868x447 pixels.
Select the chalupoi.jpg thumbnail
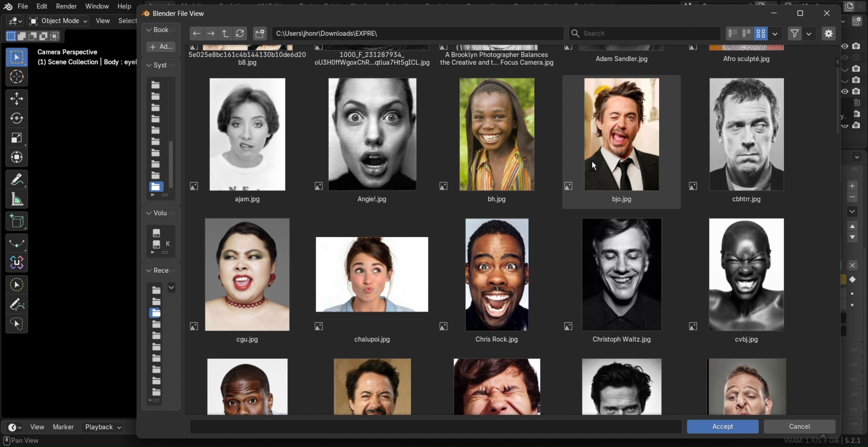tap(372, 274)
